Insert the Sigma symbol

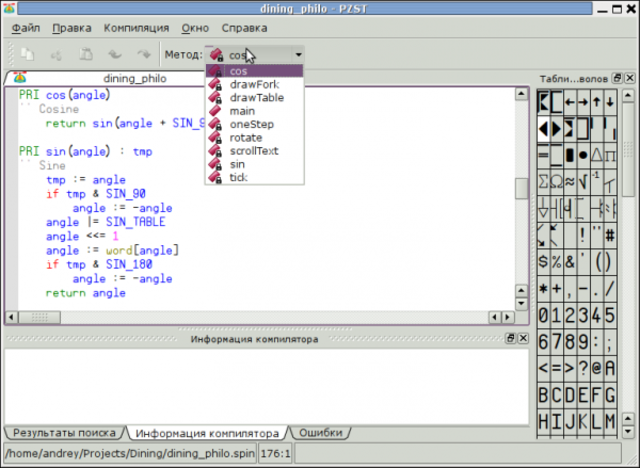coord(543,182)
